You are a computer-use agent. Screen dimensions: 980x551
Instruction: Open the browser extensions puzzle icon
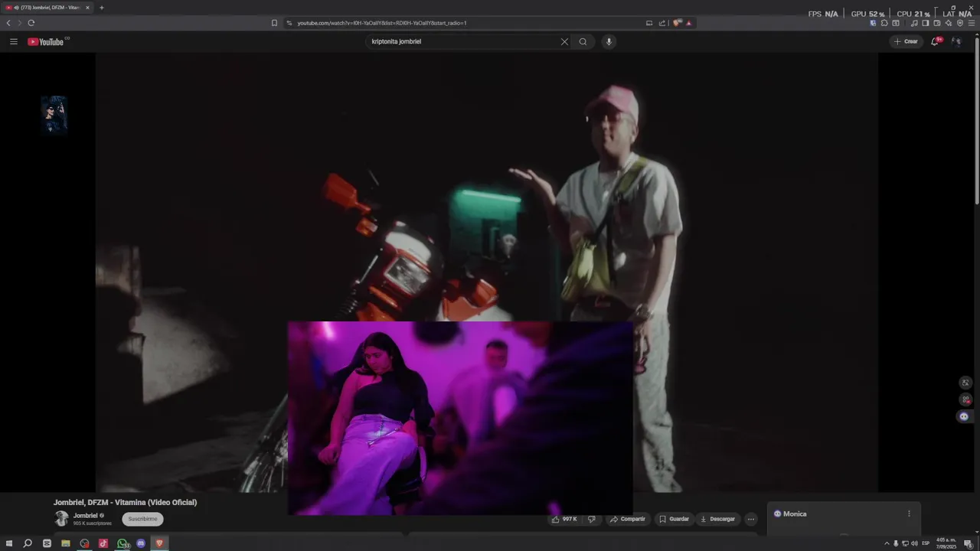coord(884,23)
